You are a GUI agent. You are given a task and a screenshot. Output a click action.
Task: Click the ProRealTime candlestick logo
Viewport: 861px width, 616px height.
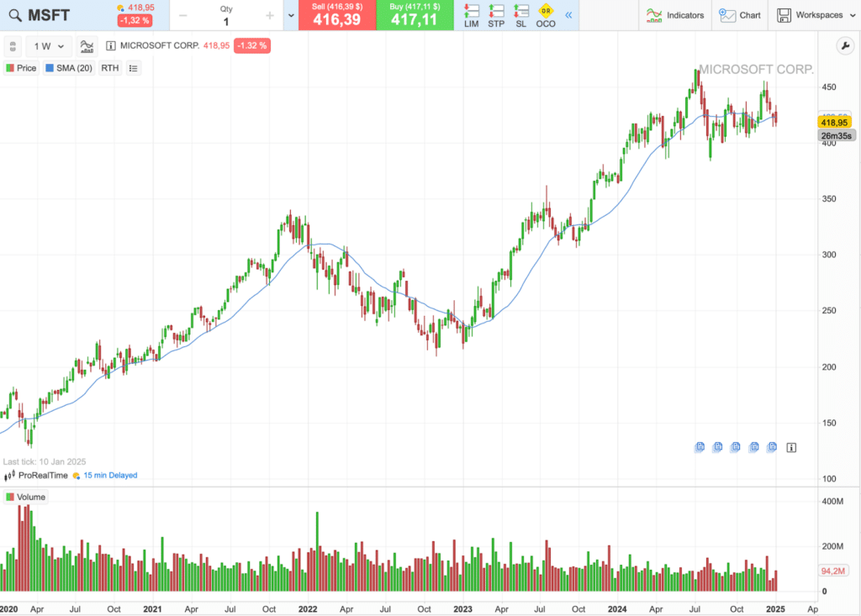point(9,476)
